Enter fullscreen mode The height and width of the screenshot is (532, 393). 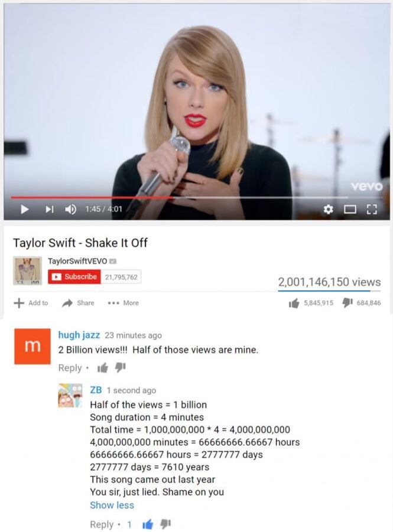click(x=372, y=210)
